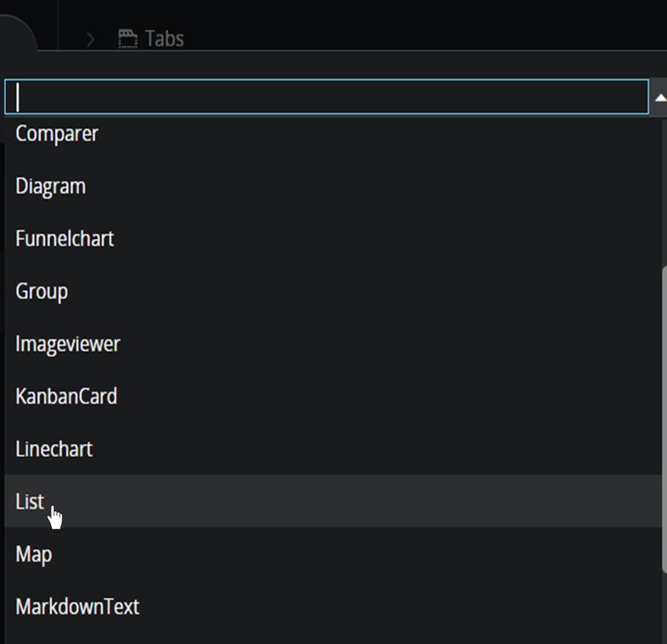This screenshot has height=644, width=667.
Task: Select Comparer from the widget list
Action: click(57, 134)
